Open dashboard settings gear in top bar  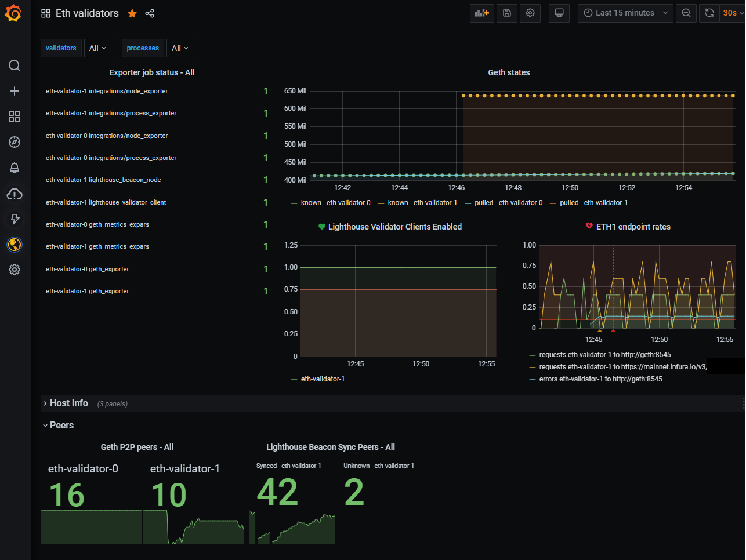point(530,13)
